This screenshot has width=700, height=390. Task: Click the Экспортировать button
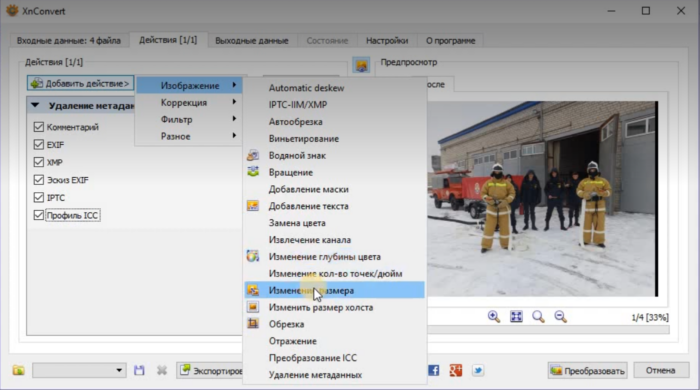point(210,370)
